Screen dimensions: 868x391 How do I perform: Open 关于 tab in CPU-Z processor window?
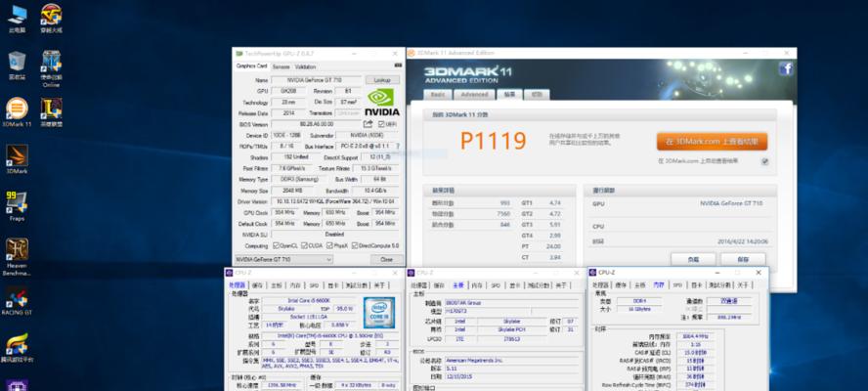(378, 285)
